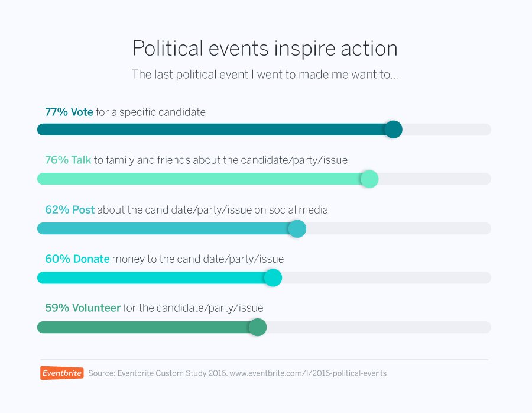Screen dimensions: 532x413
Task: Click the unfilled grey track of Post bar
Action: 398,228
